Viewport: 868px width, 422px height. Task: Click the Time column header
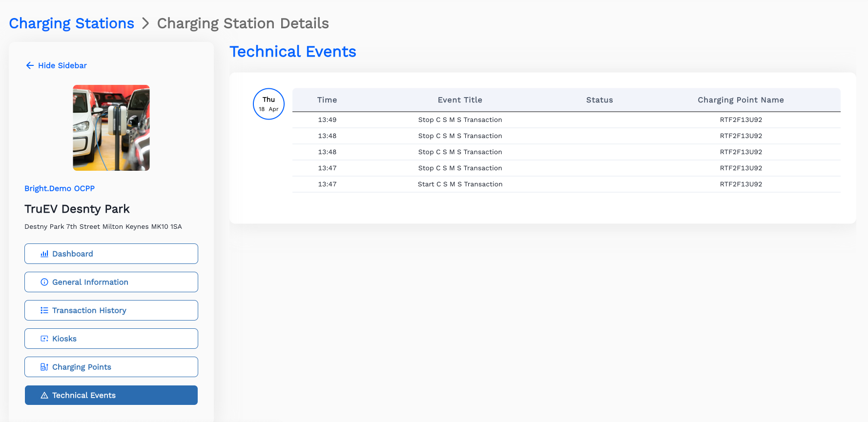(x=327, y=100)
